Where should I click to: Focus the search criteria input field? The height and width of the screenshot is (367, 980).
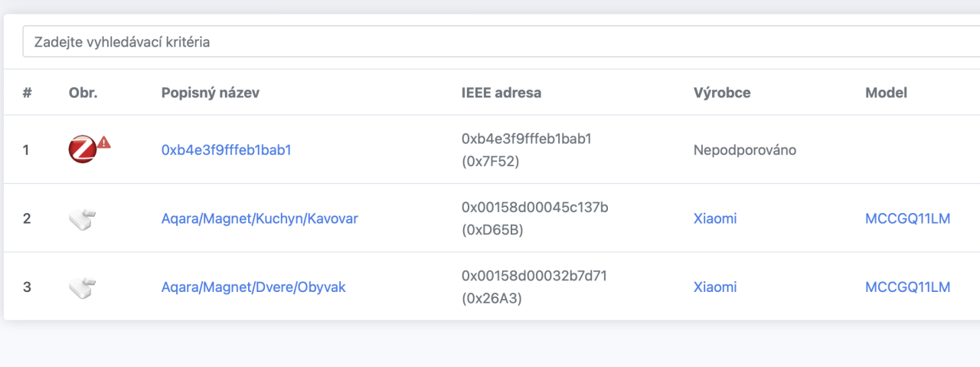tap(501, 42)
